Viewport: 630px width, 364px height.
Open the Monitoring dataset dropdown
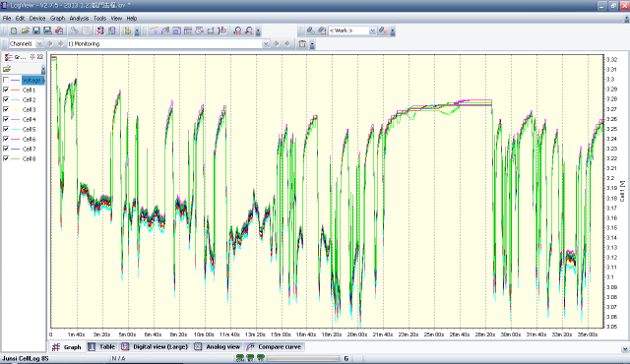pyautogui.click(x=266, y=43)
